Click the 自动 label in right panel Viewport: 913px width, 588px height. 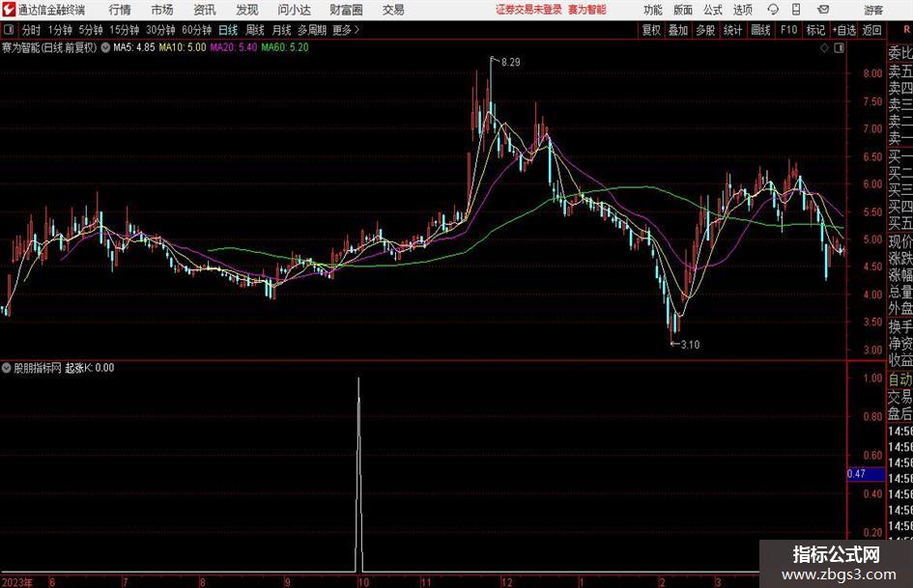click(x=900, y=379)
